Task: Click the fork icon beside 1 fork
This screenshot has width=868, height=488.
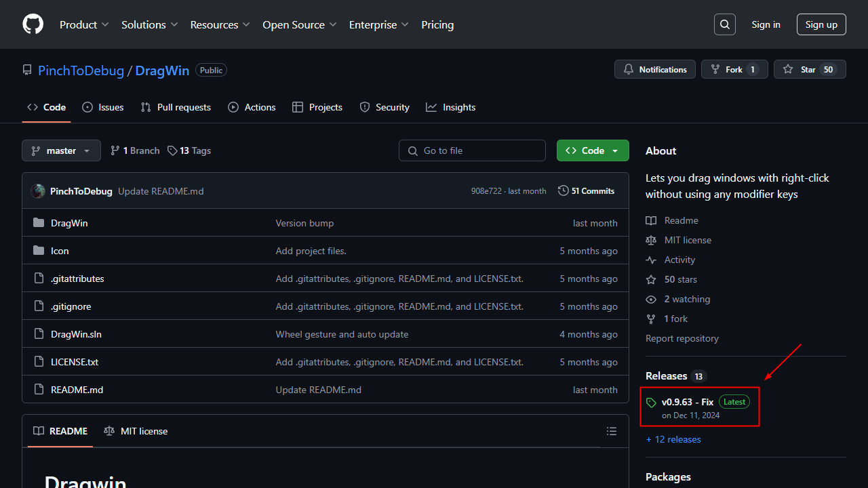Action: [x=651, y=319]
